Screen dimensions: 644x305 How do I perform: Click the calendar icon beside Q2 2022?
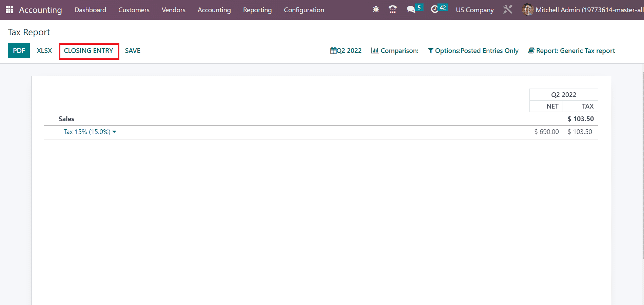[333, 51]
